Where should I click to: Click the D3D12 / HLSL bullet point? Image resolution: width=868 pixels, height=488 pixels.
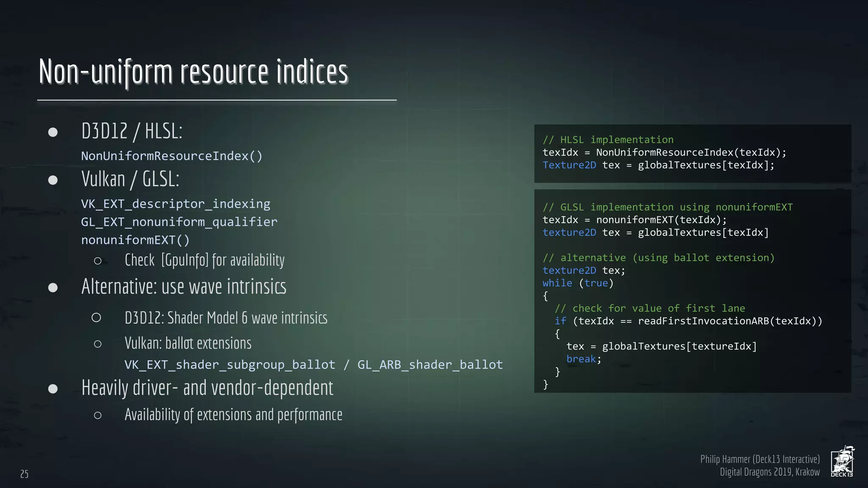(x=132, y=131)
